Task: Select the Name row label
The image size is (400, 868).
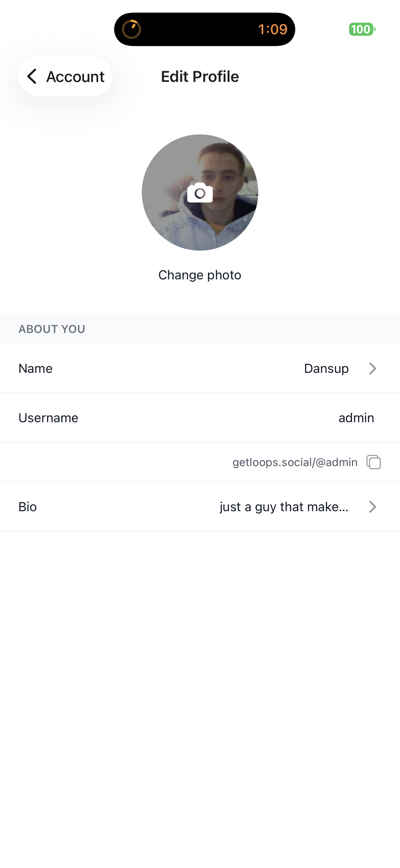Action: tap(35, 369)
